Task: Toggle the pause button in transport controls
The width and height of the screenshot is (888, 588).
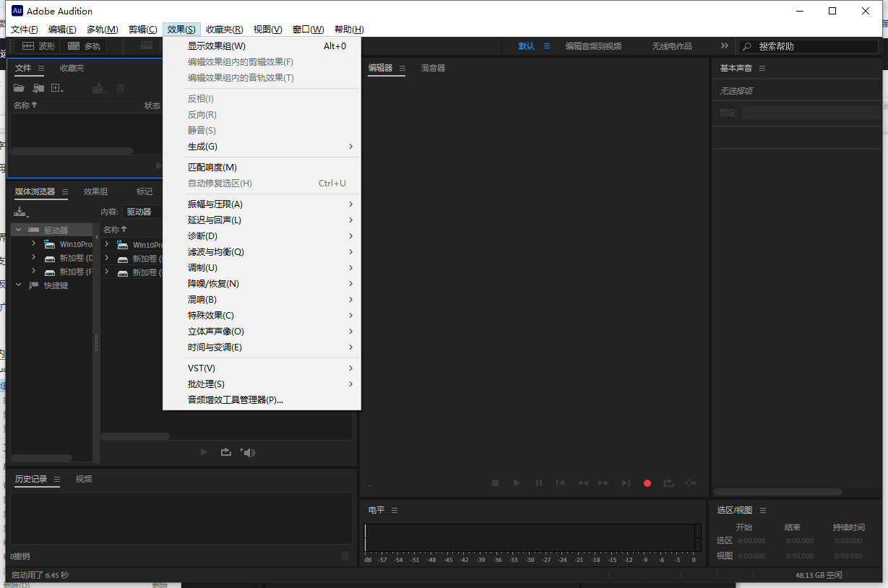Action: (538, 483)
